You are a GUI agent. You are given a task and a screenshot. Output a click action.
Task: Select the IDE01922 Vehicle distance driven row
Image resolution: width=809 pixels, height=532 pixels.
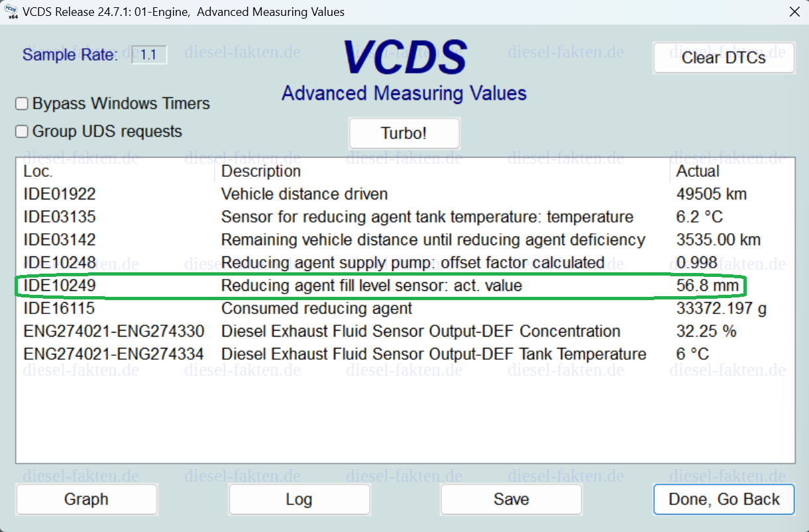coord(405,194)
